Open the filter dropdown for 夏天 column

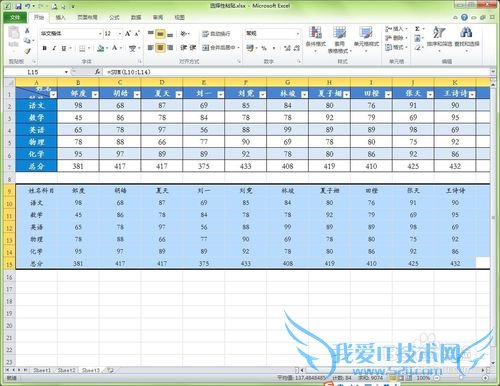point(179,95)
